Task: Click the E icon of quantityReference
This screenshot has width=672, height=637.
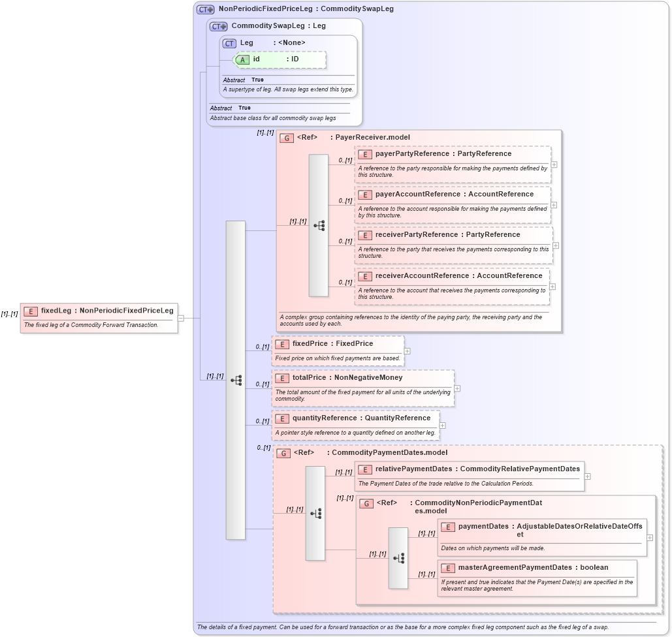Action: (282, 419)
